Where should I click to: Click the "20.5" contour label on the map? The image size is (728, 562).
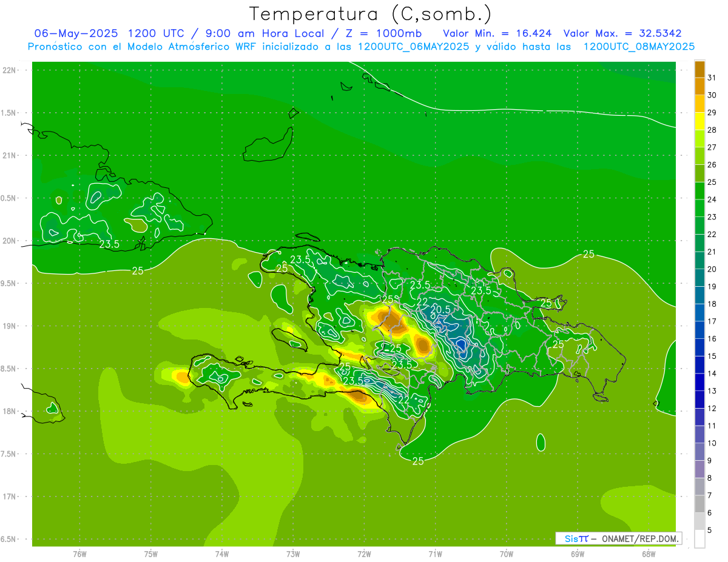(x=440, y=309)
